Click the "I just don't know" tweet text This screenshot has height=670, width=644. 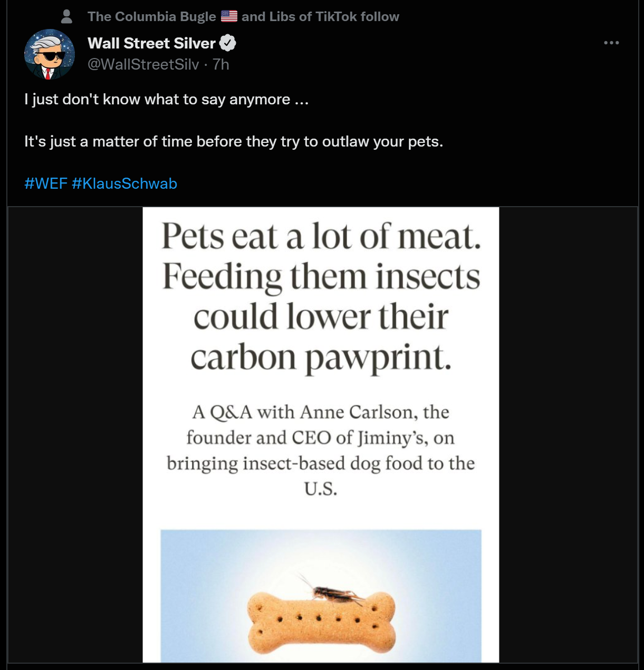[x=166, y=100]
